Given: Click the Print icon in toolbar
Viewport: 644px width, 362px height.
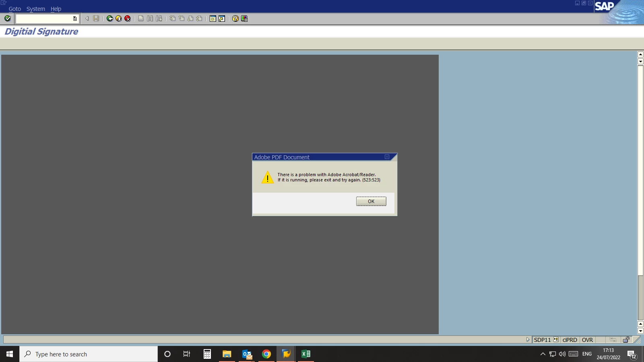Looking at the screenshot, I should click(x=140, y=19).
